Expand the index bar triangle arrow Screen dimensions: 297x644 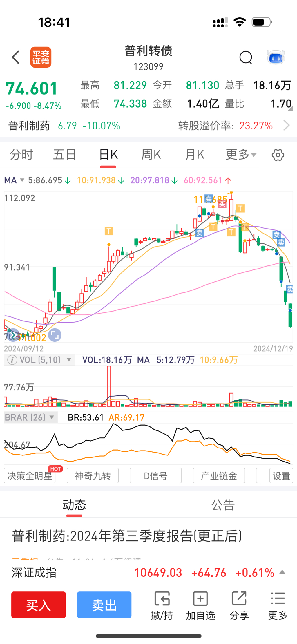(282, 572)
